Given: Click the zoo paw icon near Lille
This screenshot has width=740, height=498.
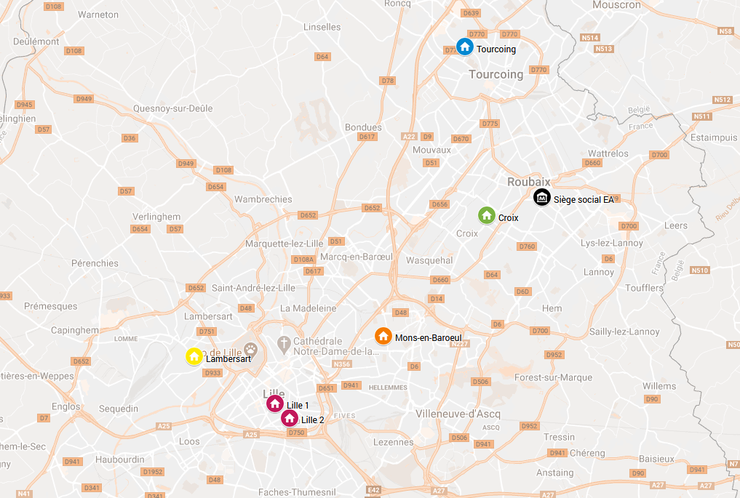Looking at the screenshot, I should (251, 349).
